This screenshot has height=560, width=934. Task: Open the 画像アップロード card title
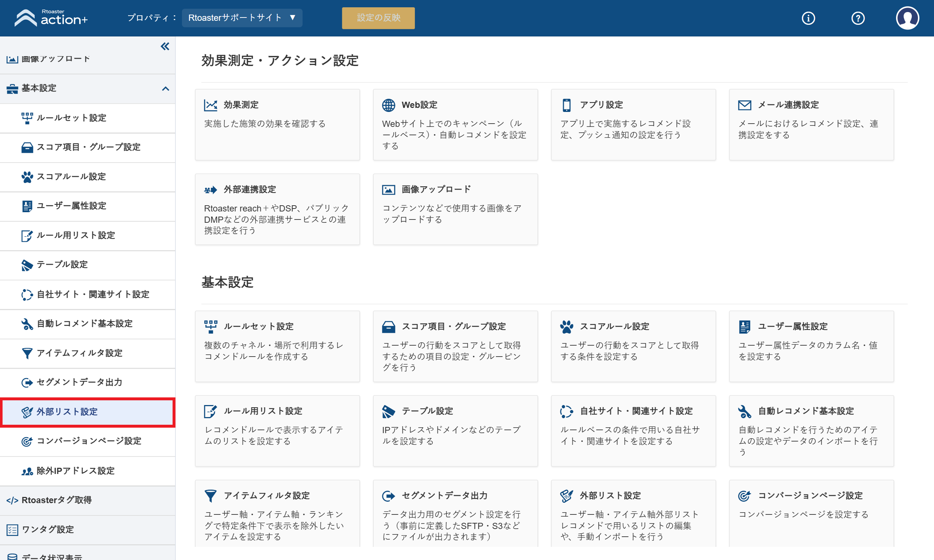click(436, 190)
